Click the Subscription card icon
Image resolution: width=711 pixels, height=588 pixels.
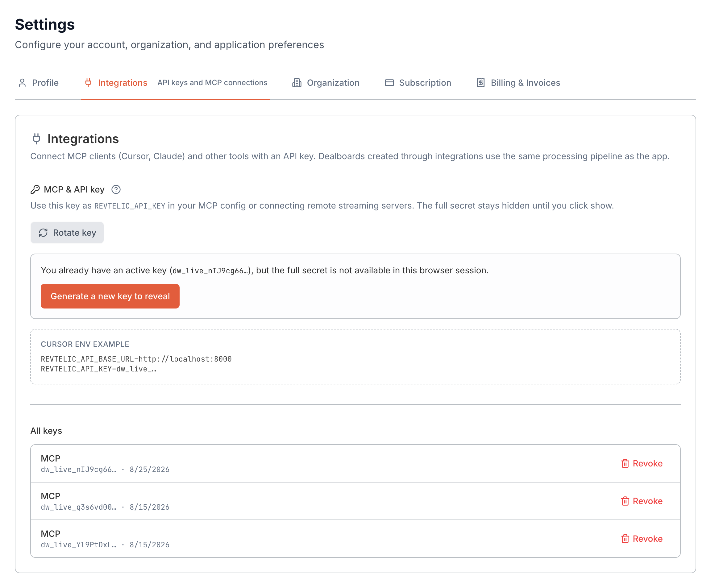pyautogui.click(x=389, y=83)
